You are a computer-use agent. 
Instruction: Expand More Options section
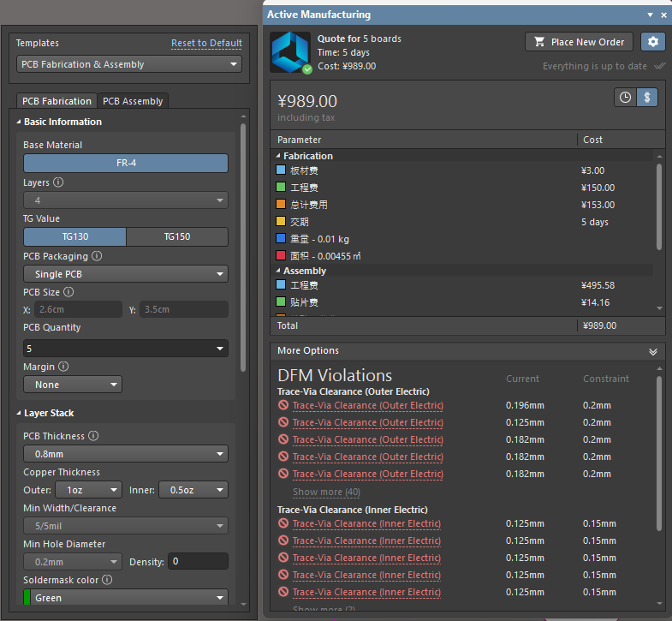tap(653, 352)
